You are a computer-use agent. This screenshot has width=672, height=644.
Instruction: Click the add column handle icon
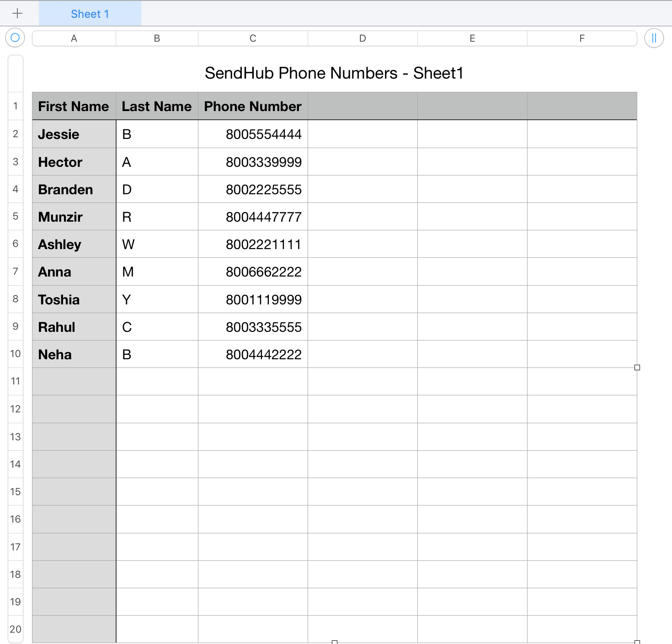(654, 38)
